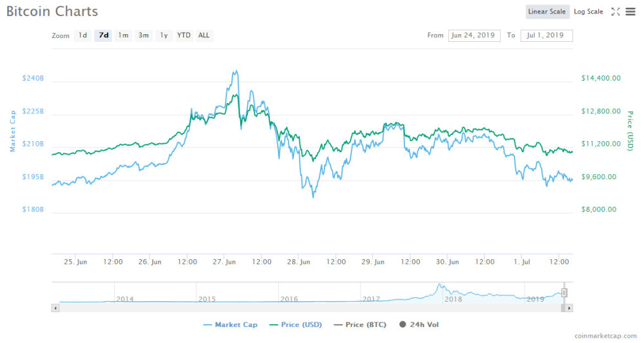Set zoom range to 1m
Image resolution: width=644 pixels, height=343 pixels.
tap(123, 35)
